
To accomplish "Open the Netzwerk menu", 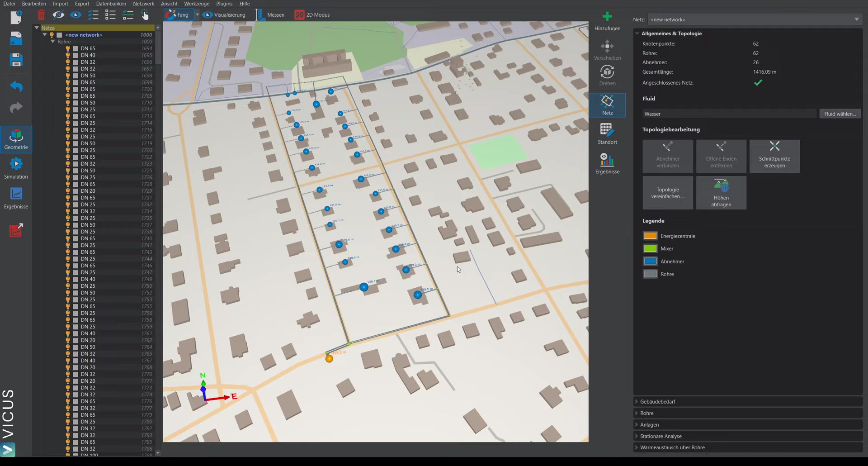I will pyautogui.click(x=144, y=4).
